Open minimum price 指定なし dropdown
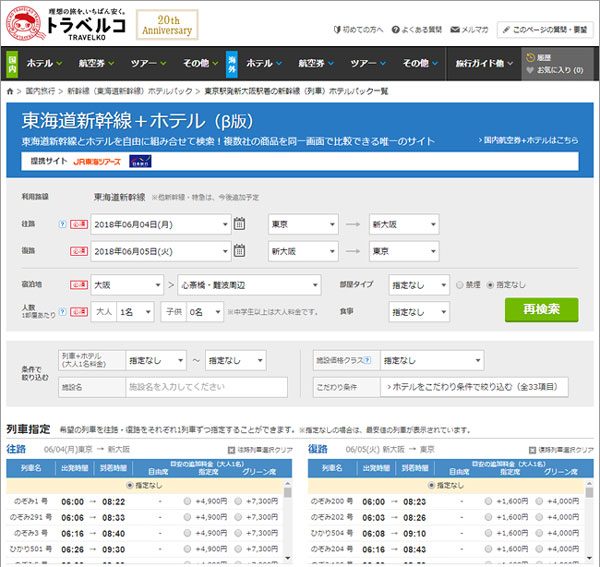This screenshot has width=600, height=567. click(156, 360)
